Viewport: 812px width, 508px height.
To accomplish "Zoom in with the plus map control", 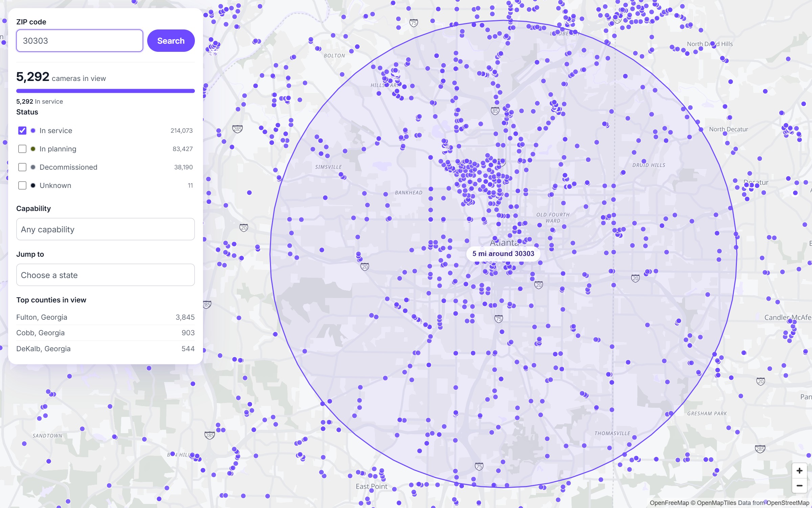I will tap(799, 471).
